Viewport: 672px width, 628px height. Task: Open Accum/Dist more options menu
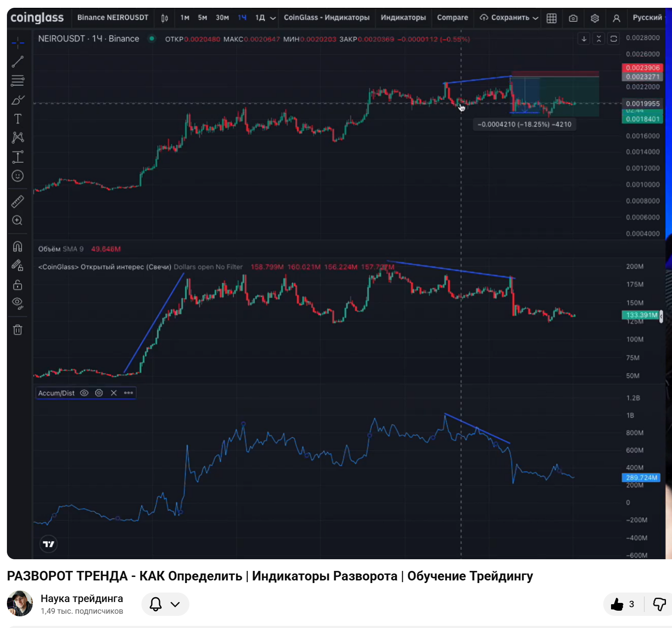point(128,393)
